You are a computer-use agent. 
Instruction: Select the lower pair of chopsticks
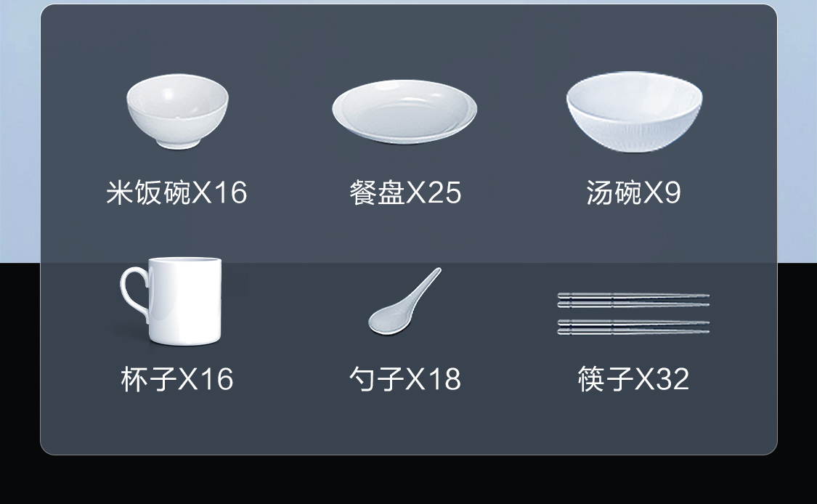[x=633, y=327]
